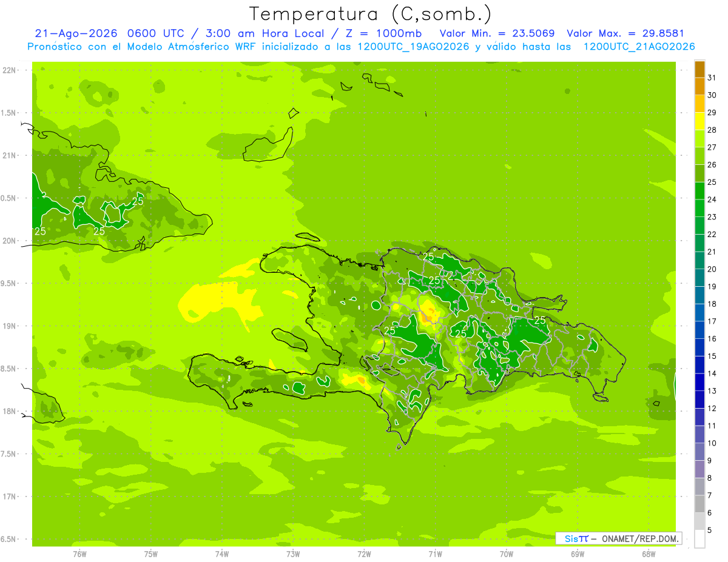Pick the yellow swatch between 28 and 29

(x=699, y=122)
